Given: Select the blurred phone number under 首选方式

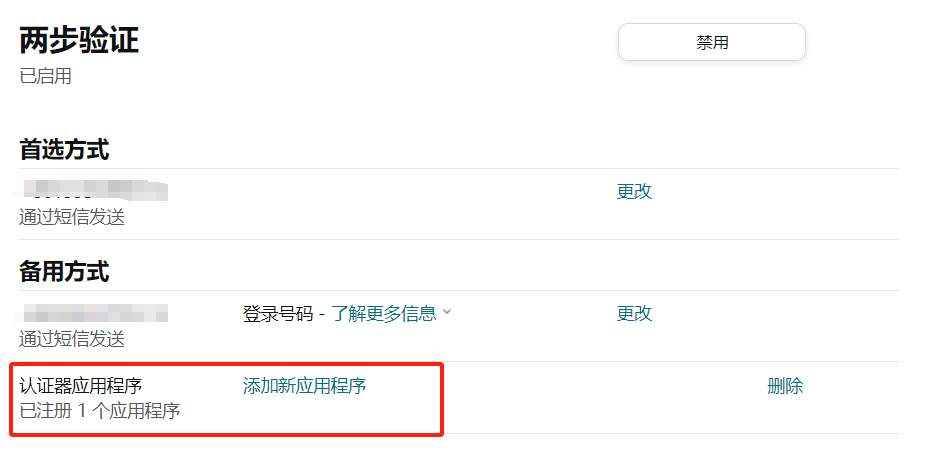Looking at the screenshot, I should pos(91,189).
